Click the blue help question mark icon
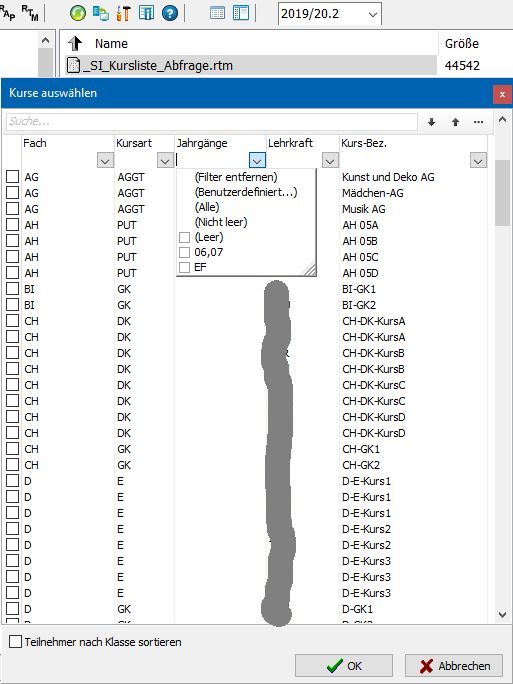 point(170,13)
